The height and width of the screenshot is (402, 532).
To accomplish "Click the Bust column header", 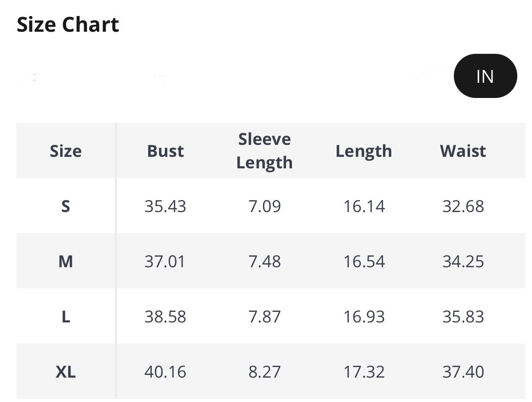I will point(165,151).
